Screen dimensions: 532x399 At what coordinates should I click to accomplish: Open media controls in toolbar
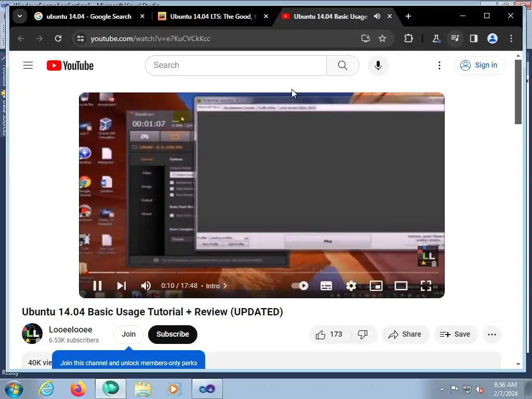pos(455,38)
